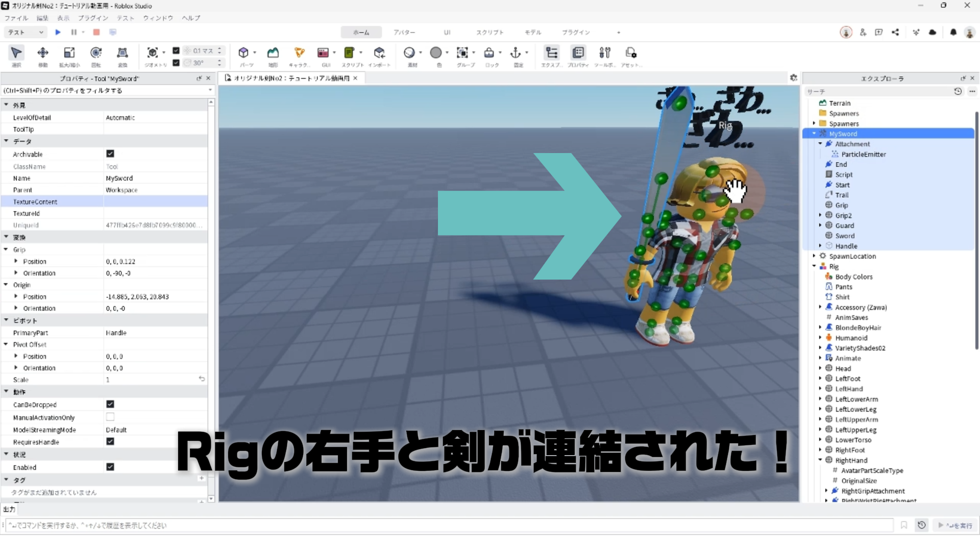980x551 pixels.
Task: Select the RightGripAttachment item
Action: (873, 491)
